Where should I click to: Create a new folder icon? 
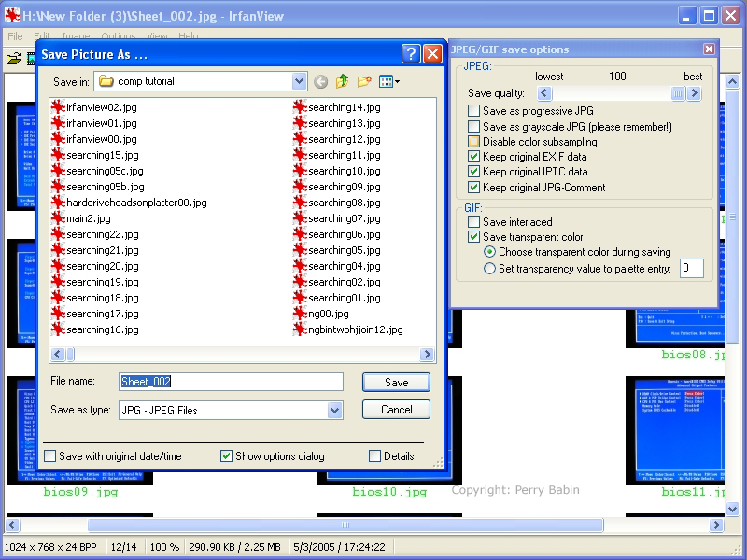364,82
